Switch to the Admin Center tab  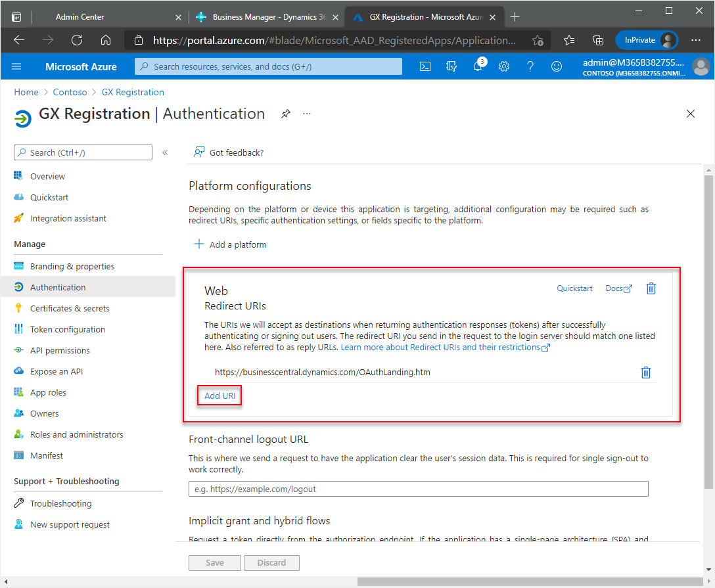pos(80,17)
